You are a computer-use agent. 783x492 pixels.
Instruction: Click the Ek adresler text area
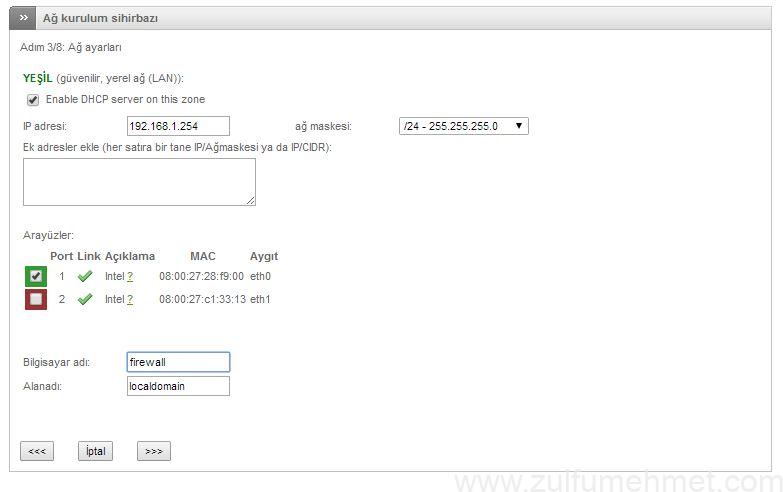pos(139,182)
